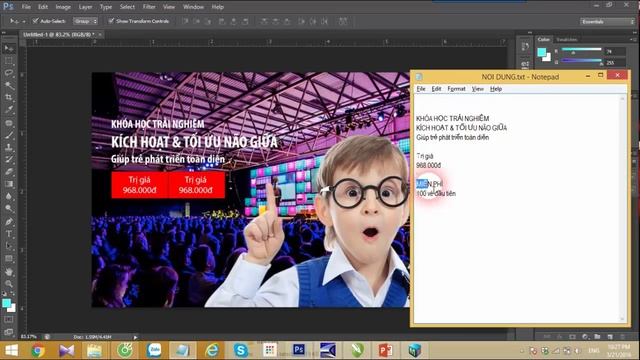Open the Group dropdown in options bar
This screenshot has width=640, height=360.
pos(85,21)
